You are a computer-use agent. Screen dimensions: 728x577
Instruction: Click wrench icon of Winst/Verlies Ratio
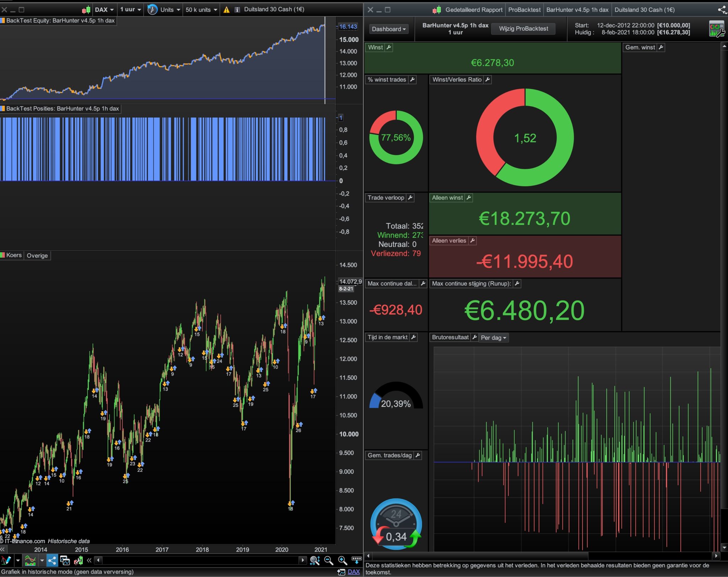(488, 80)
